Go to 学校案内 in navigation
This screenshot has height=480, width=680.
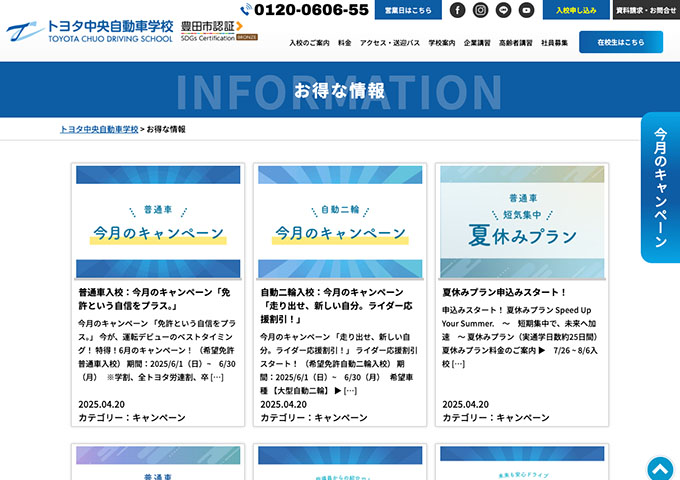tap(441, 43)
